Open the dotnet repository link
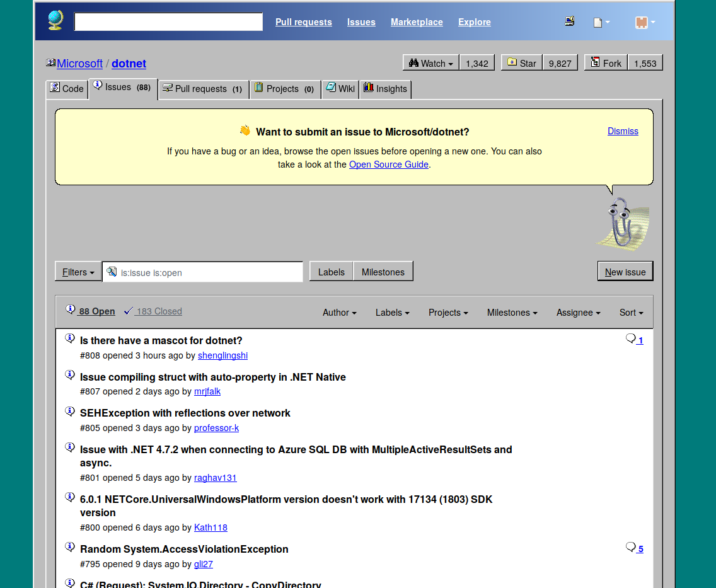The image size is (716, 588). coord(129,64)
